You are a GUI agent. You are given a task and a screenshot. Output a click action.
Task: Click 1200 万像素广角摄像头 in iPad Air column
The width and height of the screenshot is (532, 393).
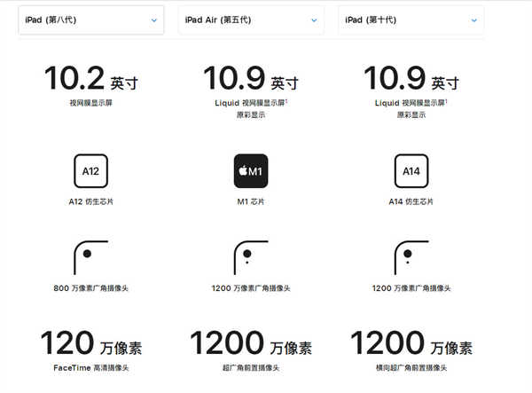click(x=251, y=288)
